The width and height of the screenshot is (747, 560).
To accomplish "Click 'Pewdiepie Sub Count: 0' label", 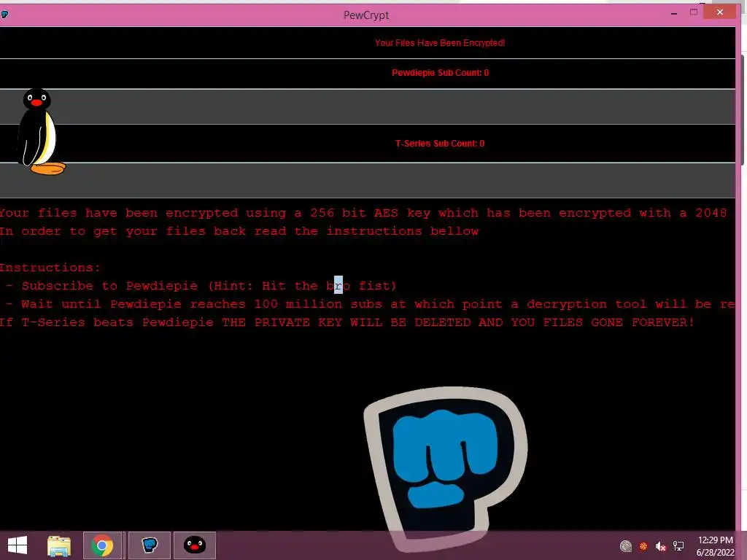I will coord(440,73).
